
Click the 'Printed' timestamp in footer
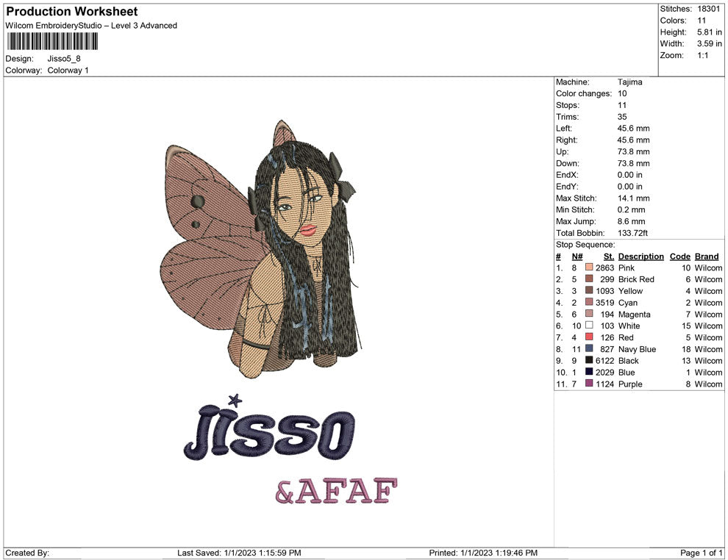[x=483, y=553]
